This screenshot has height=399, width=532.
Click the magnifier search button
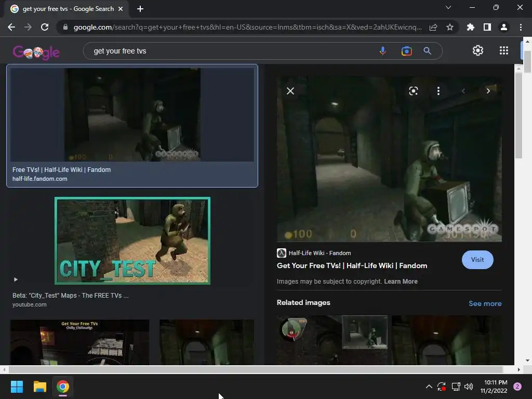[428, 51]
